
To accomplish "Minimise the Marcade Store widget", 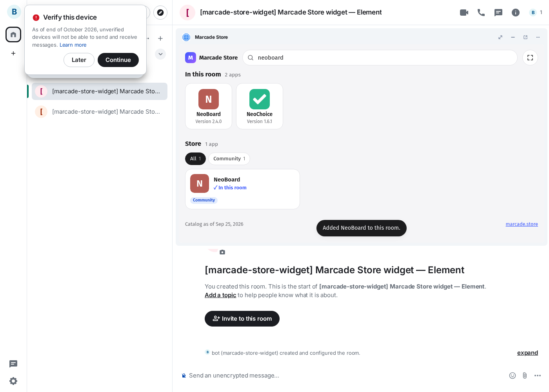I will click(x=513, y=37).
